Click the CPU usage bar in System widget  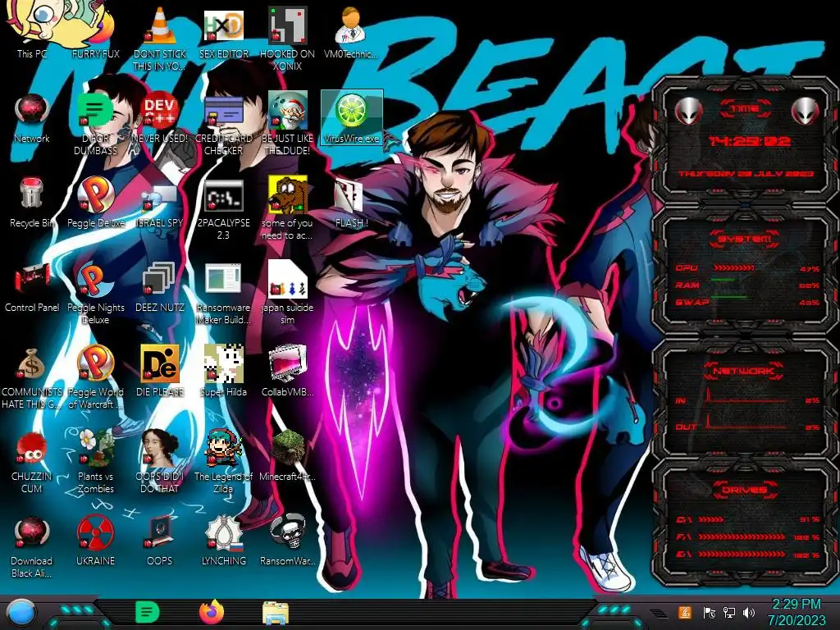734,267
